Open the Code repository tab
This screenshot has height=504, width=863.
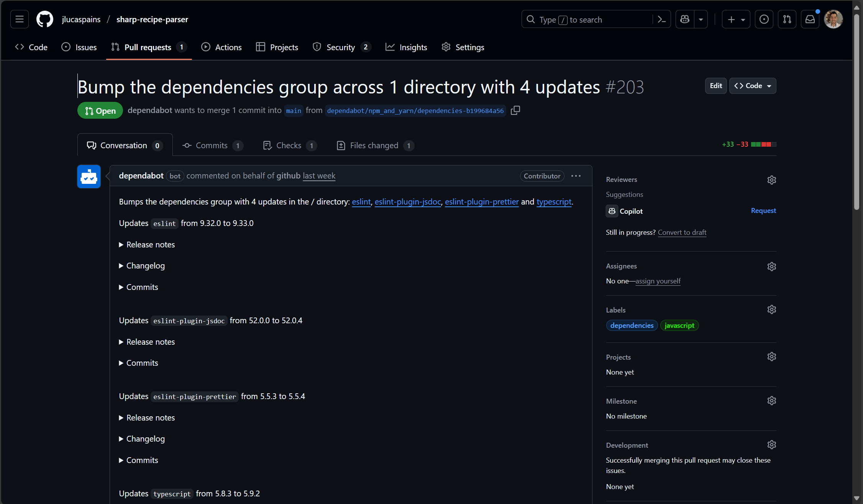pyautogui.click(x=31, y=47)
